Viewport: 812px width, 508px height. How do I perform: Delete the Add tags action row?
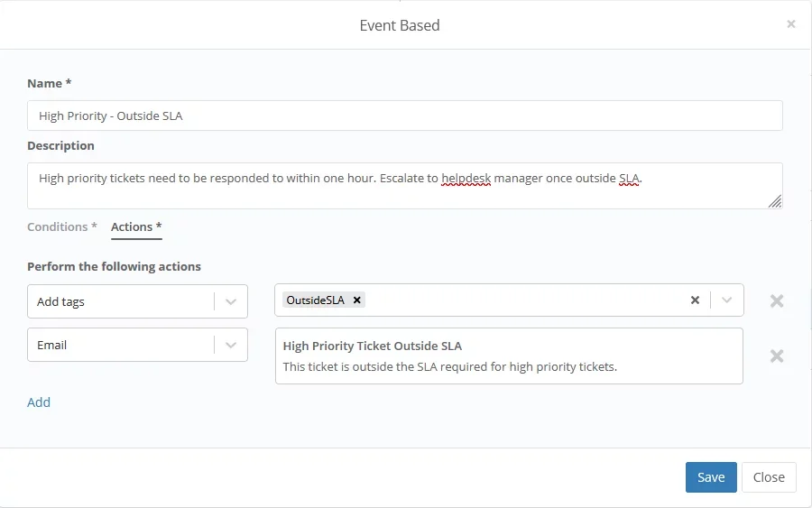pyautogui.click(x=776, y=300)
